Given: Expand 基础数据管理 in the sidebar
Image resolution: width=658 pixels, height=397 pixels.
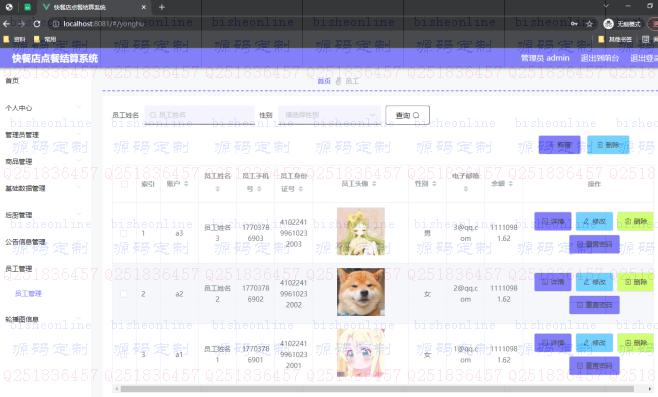Looking at the screenshot, I should point(45,188).
